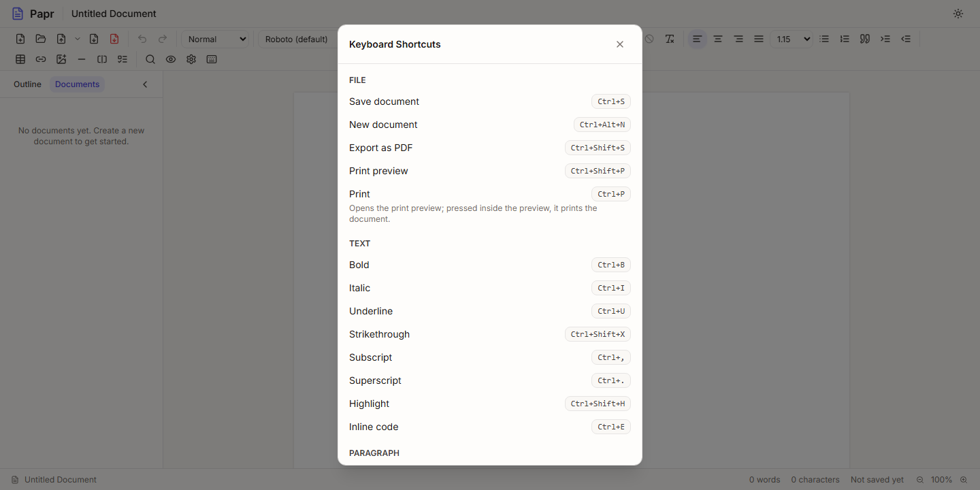The height and width of the screenshot is (490, 980).
Task: Toggle the bulleted list
Action: point(824,39)
